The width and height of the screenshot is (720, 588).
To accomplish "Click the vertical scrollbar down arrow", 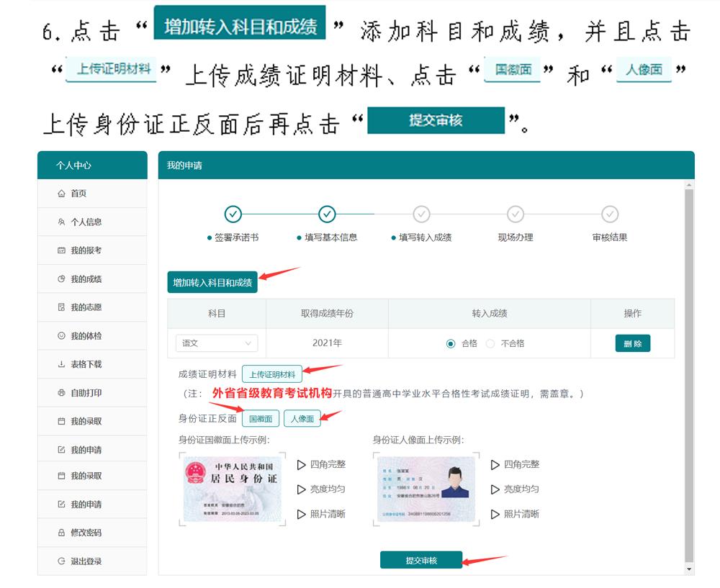I will [x=690, y=569].
